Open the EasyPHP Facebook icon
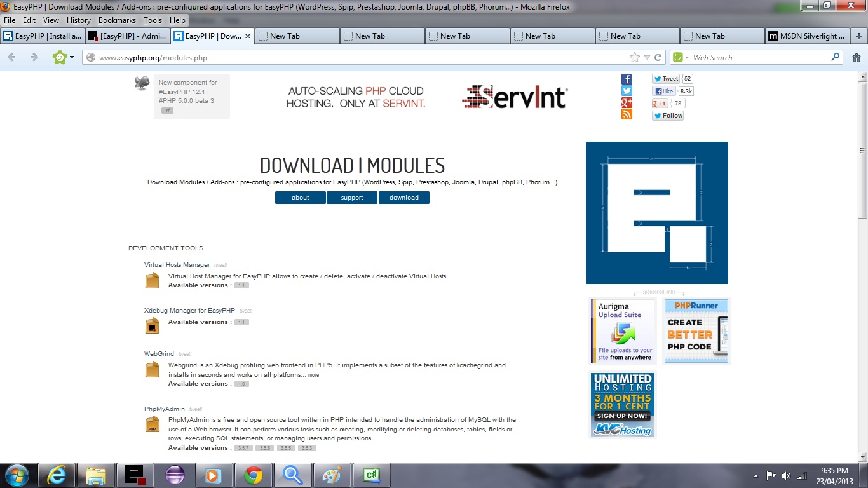 pos(627,79)
